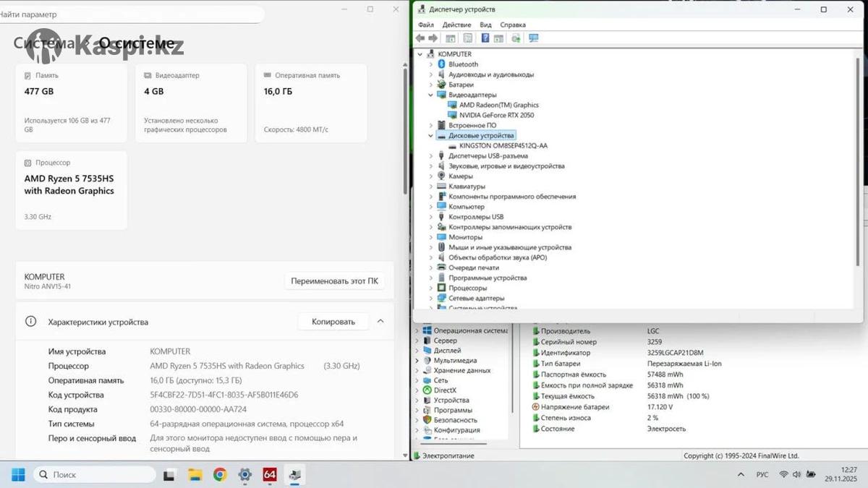Expand the Bluetooth device category
This screenshot has height=488, width=868.
[431, 64]
